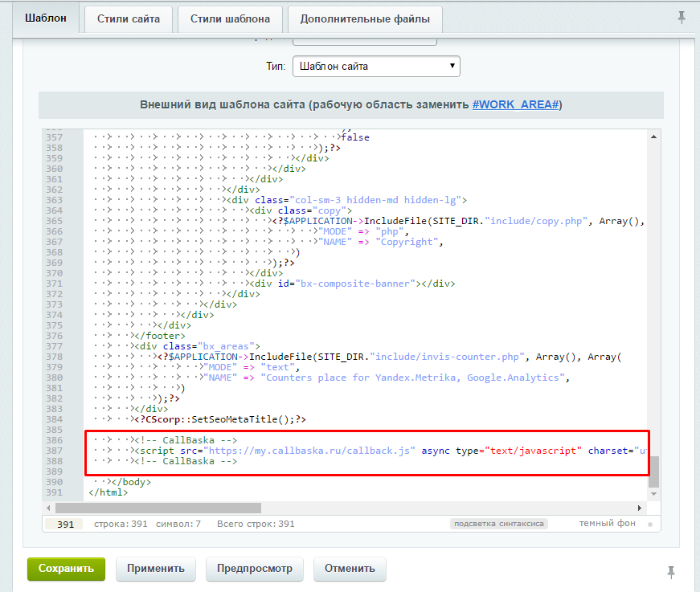
Task: Click the status text 'символ: 7'
Action: pyautogui.click(x=178, y=524)
